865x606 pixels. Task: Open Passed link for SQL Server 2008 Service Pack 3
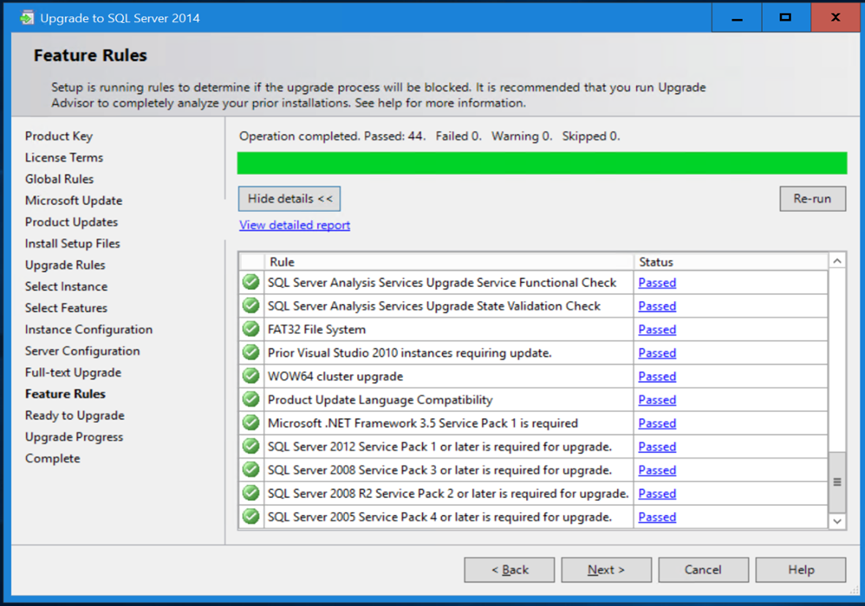click(x=657, y=470)
